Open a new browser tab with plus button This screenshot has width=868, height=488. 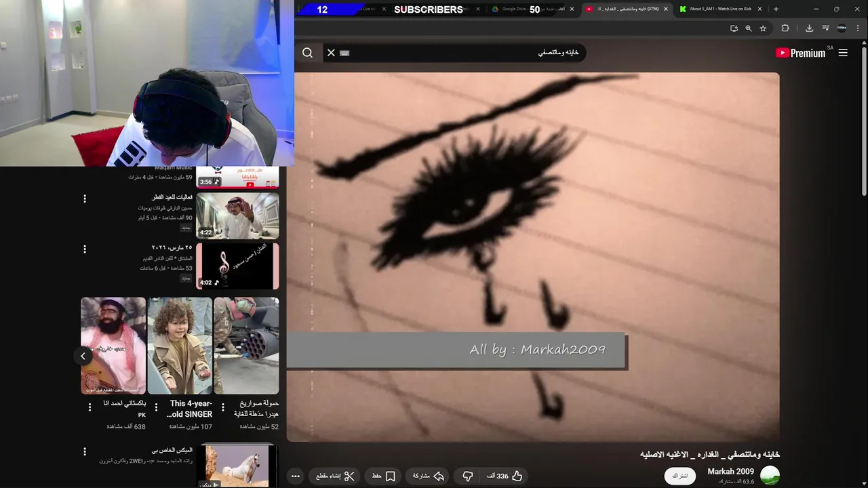[776, 9]
